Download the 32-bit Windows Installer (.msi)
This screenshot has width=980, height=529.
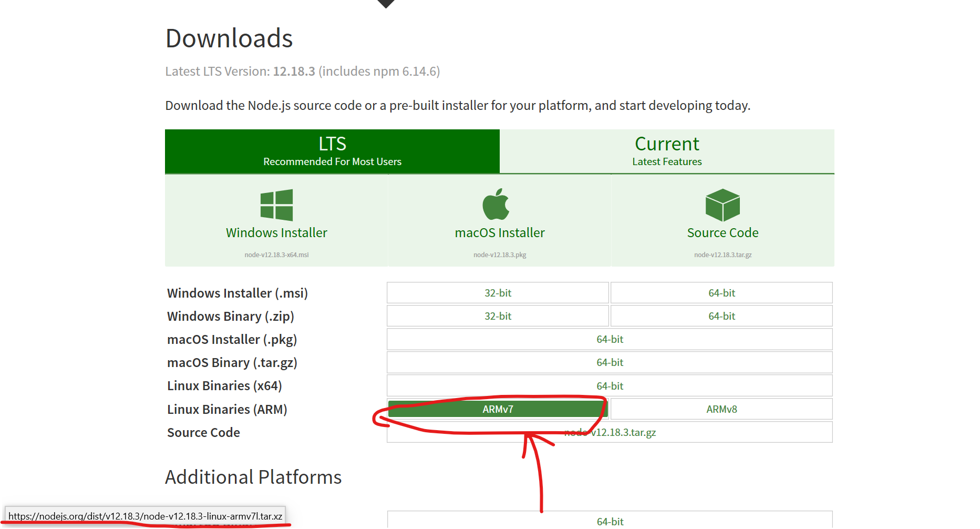coord(498,293)
